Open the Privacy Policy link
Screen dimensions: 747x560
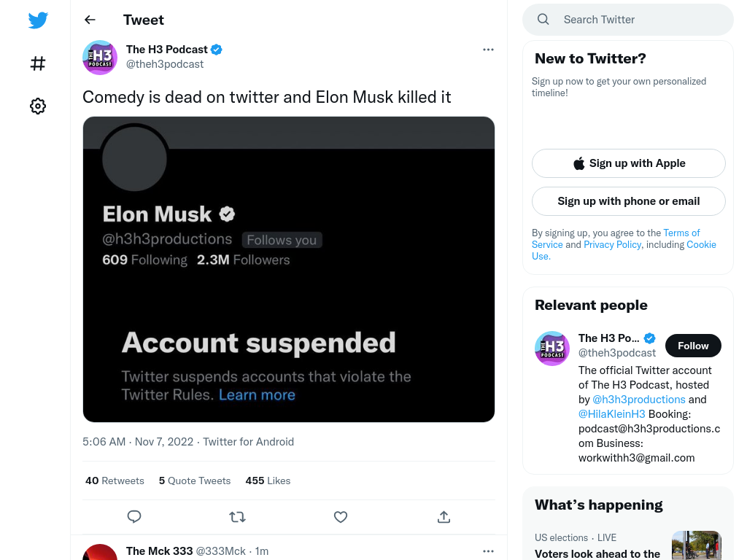612,244
